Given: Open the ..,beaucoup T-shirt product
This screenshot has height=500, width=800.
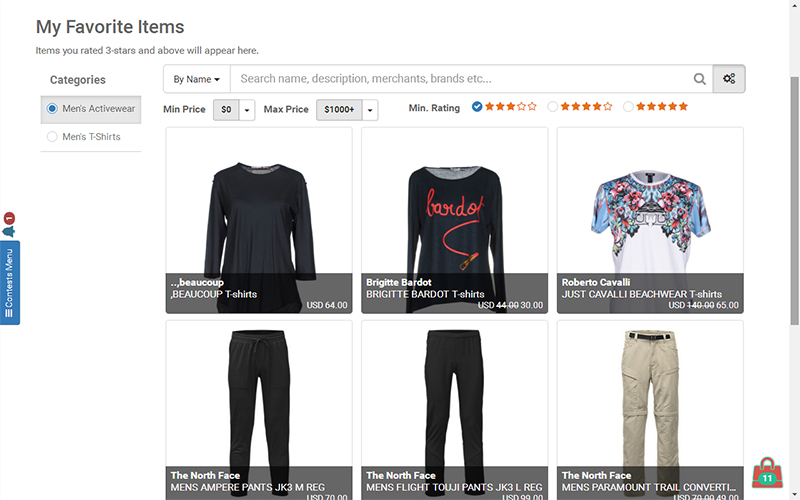Looking at the screenshot, I should (x=259, y=220).
